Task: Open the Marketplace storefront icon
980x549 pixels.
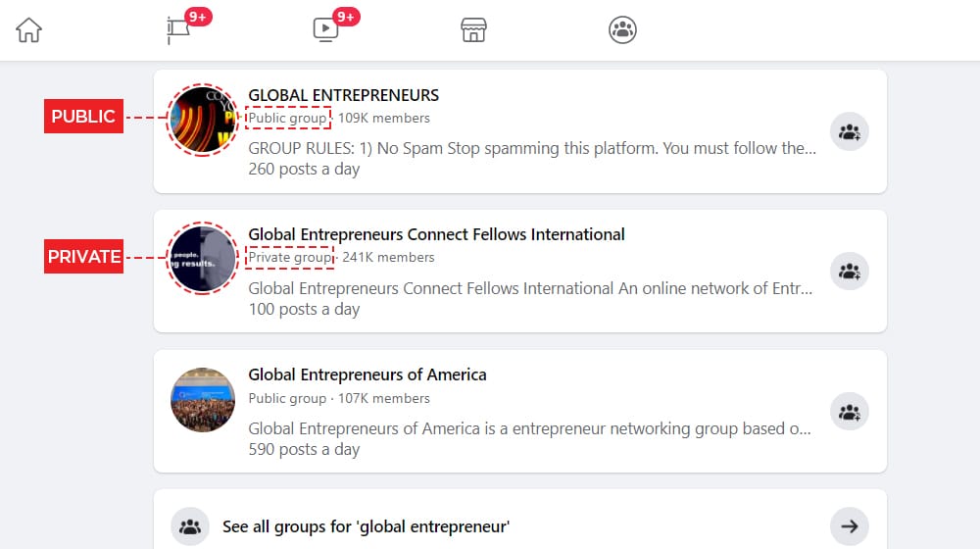Action: coord(473,29)
